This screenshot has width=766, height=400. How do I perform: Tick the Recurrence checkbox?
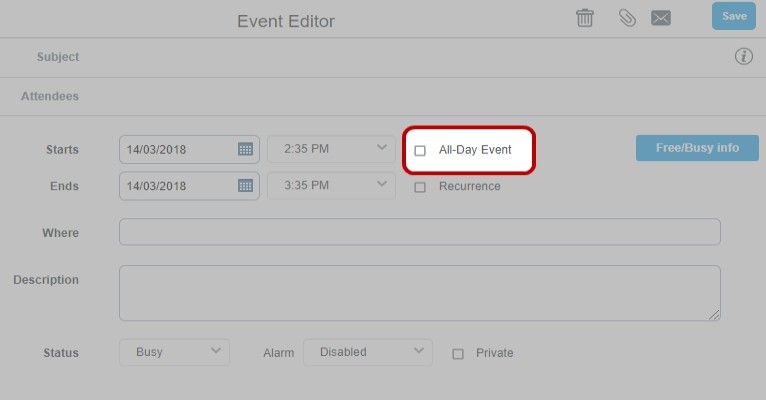(420, 187)
